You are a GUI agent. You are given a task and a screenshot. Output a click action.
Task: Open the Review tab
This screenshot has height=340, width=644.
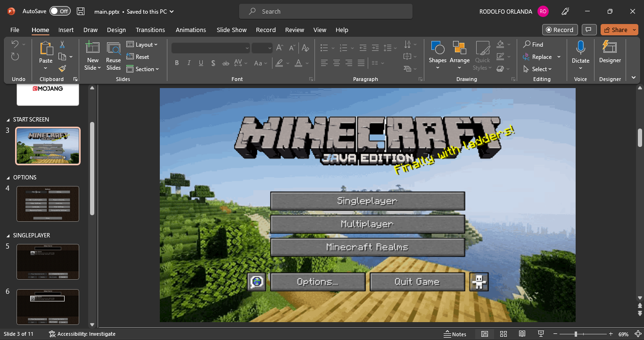click(x=295, y=30)
